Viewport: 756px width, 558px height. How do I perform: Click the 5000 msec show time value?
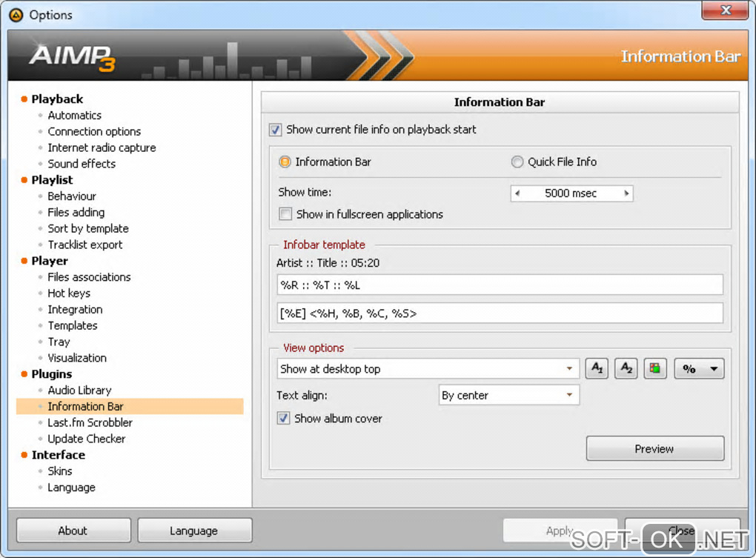(x=571, y=193)
